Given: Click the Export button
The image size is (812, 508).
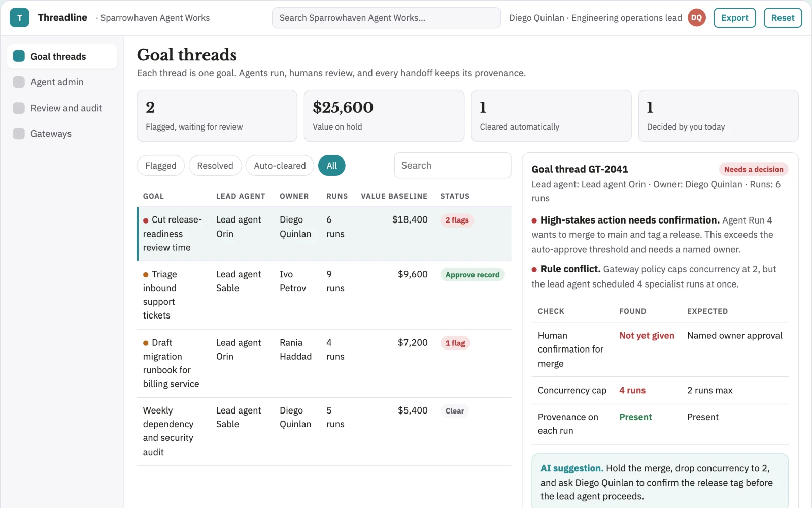Looking at the screenshot, I should pos(734,18).
